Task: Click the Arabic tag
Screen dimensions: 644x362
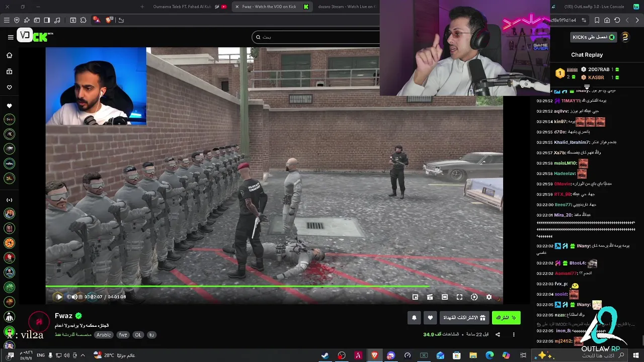Action: [x=104, y=335]
